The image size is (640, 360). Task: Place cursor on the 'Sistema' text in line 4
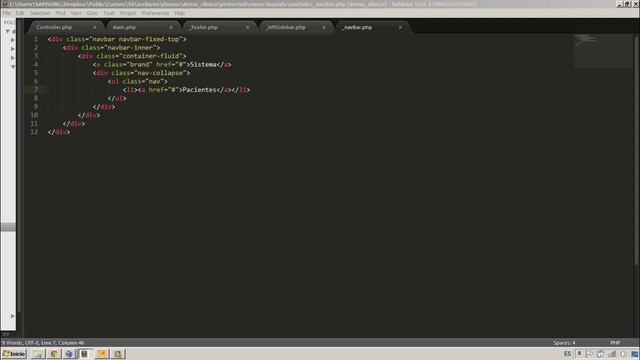[x=203, y=64]
